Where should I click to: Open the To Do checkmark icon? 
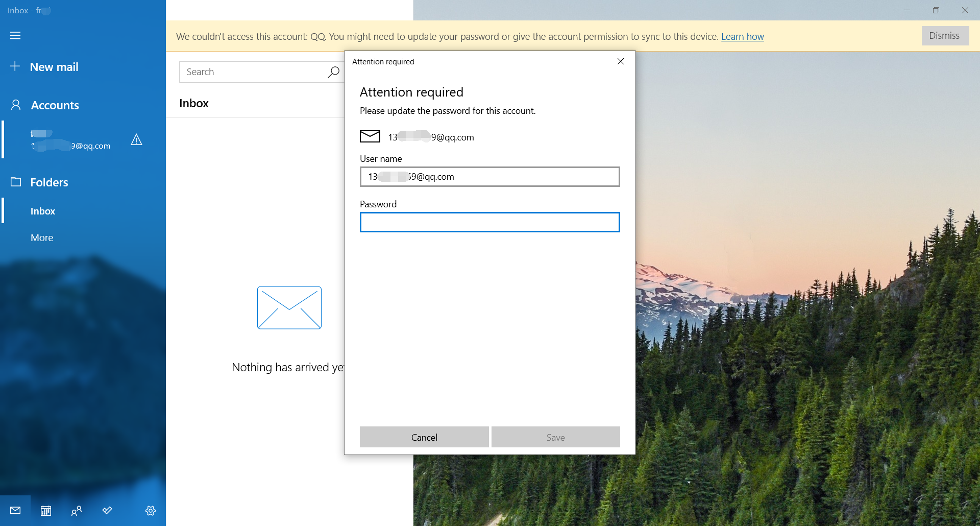pyautogui.click(x=107, y=510)
